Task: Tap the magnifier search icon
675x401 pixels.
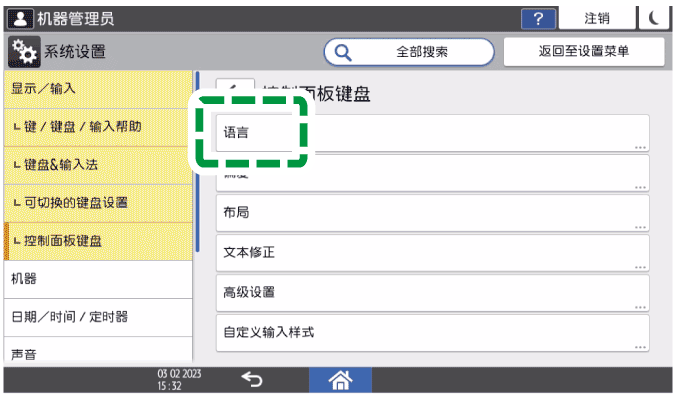Action: 343,52
